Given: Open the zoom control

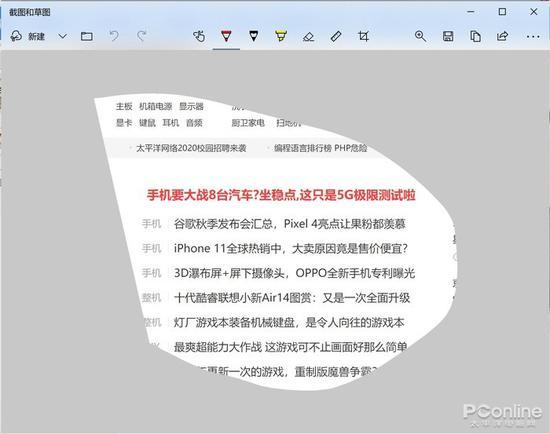Looking at the screenshot, I should (x=420, y=36).
